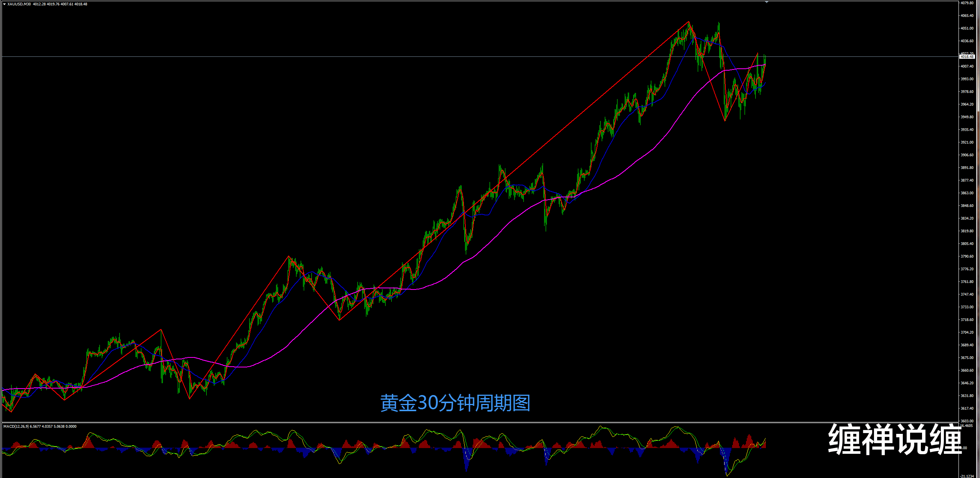Click the XAUUSD,M30 symbol title text
Screen dimensions: 980x478
[x=19, y=4]
